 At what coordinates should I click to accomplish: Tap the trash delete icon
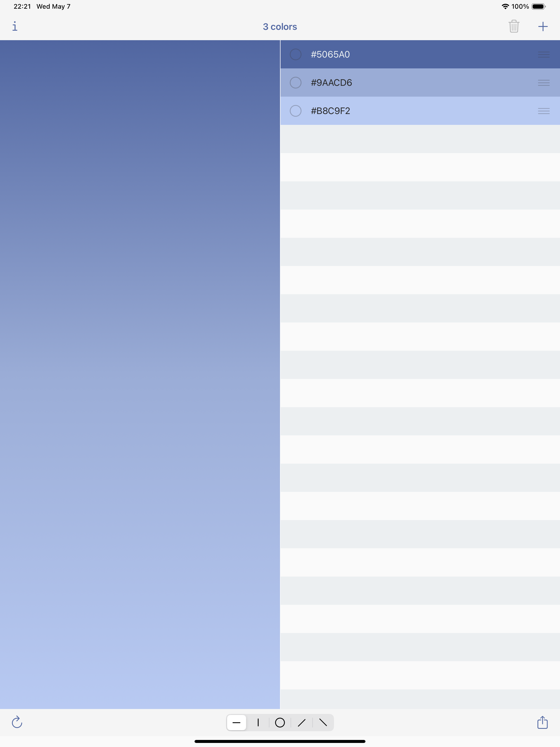[x=513, y=26]
